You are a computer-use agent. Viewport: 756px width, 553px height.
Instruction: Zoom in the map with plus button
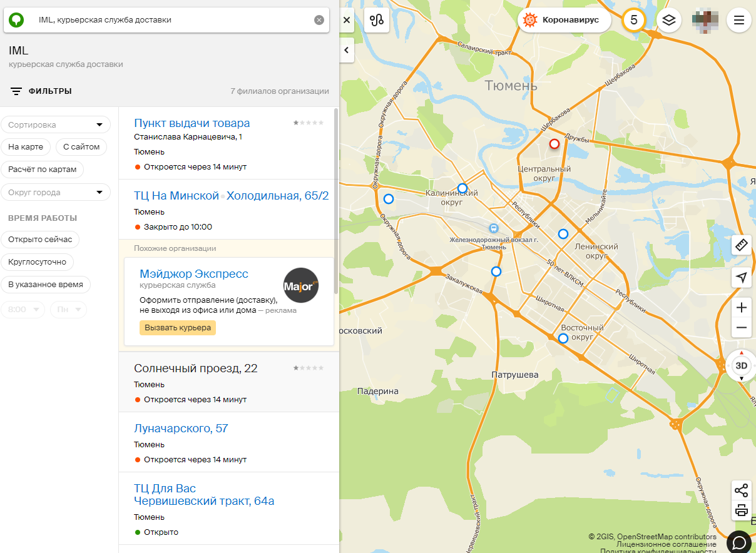pyautogui.click(x=742, y=307)
